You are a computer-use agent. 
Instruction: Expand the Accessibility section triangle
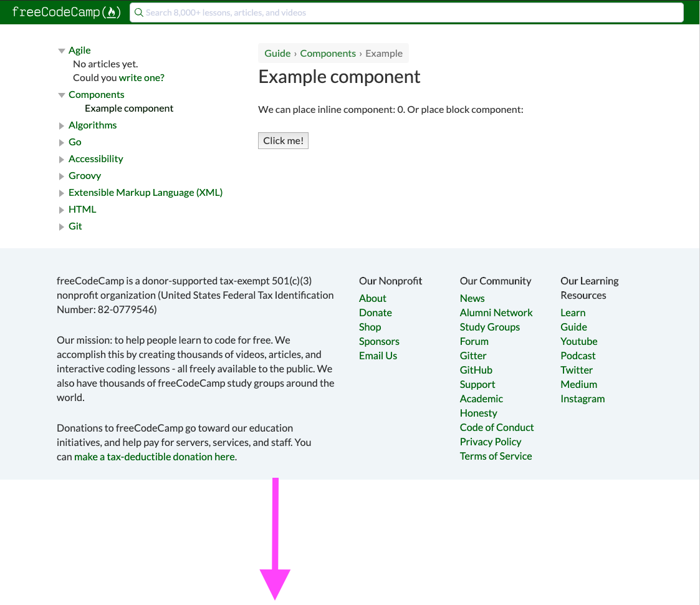pos(62,160)
